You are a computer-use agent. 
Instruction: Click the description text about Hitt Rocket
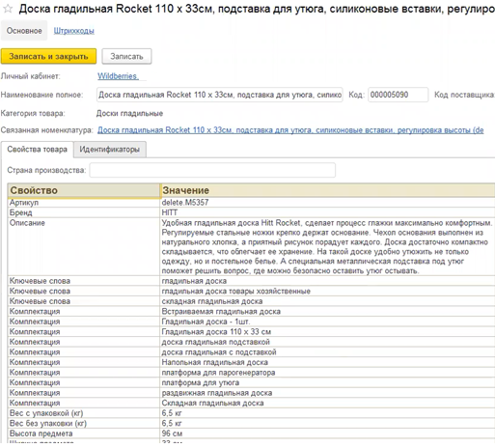(327, 246)
